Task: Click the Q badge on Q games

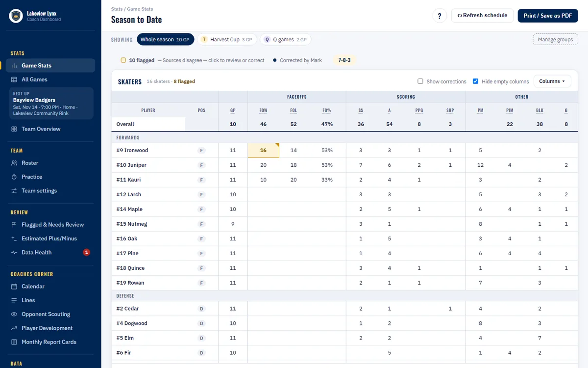Action: click(267, 40)
